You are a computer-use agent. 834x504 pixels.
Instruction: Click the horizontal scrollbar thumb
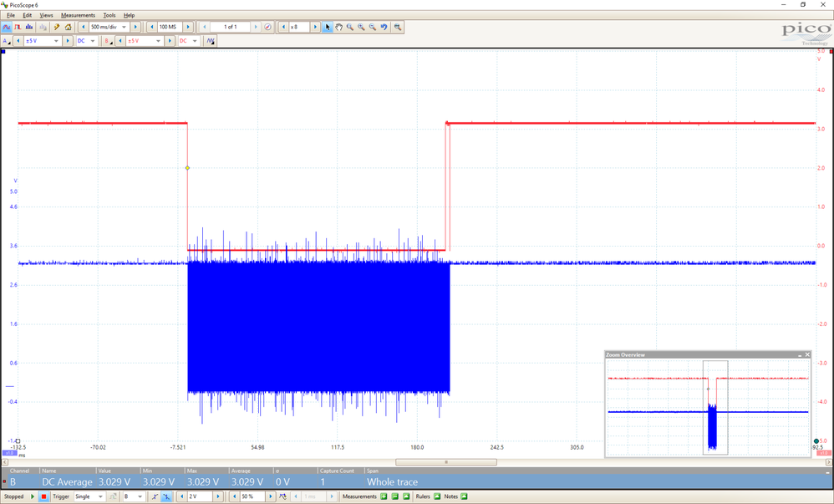click(x=446, y=462)
